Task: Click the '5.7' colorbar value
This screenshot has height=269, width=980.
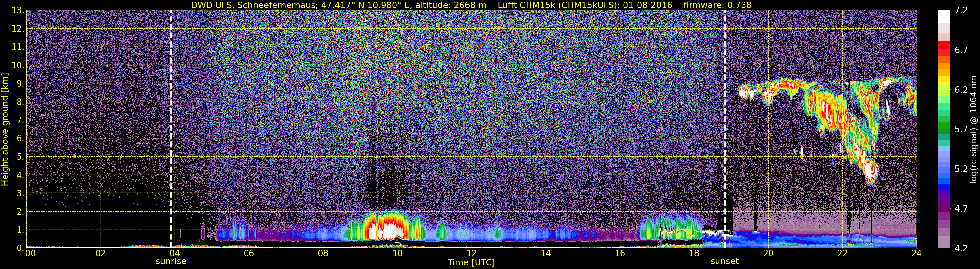Action: tap(961, 130)
